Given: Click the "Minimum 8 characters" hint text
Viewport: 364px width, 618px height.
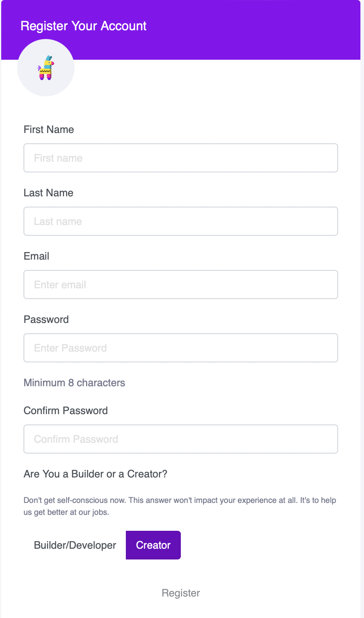Looking at the screenshot, I should click(x=74, y=383).
